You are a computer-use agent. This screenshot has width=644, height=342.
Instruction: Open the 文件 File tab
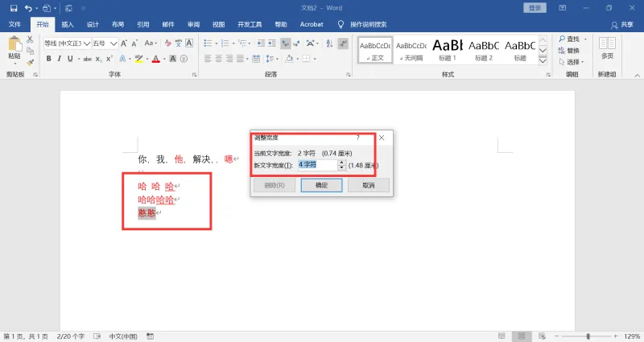tap(14, 25)
